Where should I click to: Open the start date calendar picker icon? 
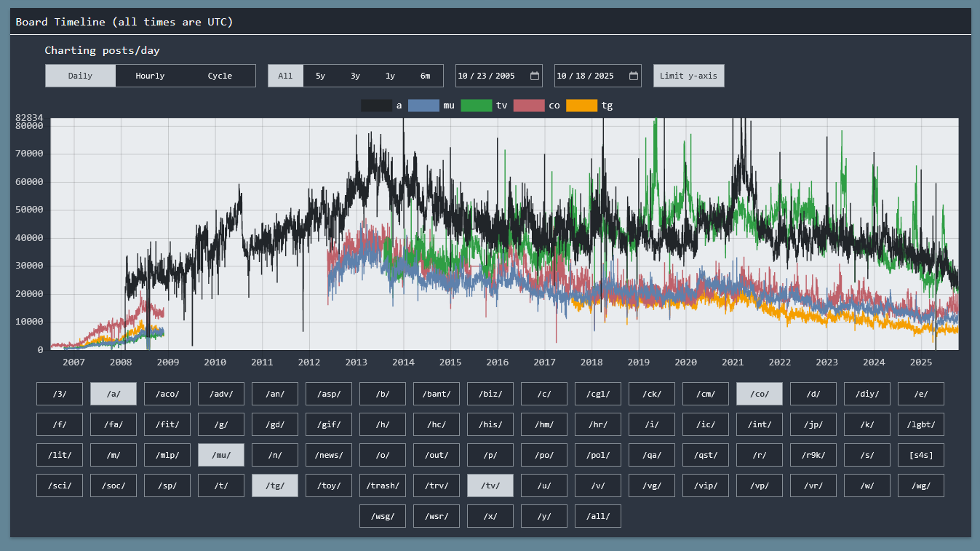click(x=535, y=76)
